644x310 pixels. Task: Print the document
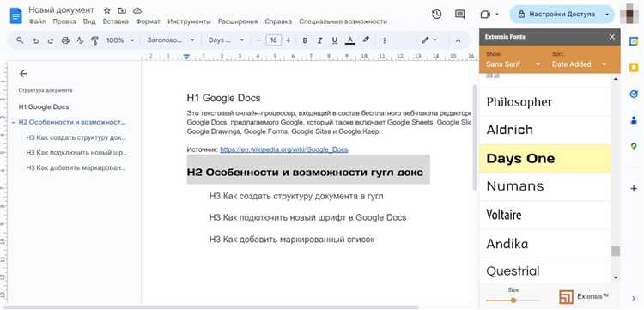tap(65, 40)
